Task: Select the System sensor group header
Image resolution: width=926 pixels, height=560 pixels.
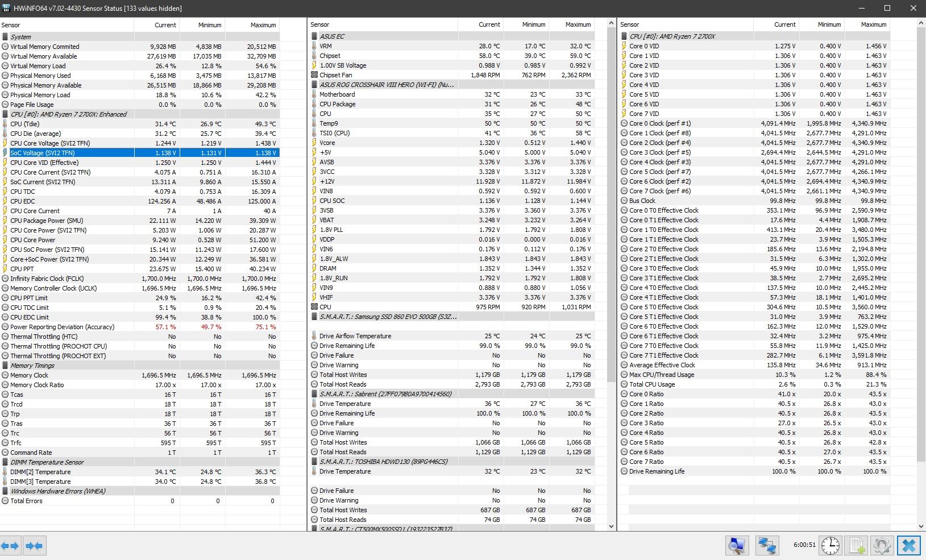Action: [140, 37]
